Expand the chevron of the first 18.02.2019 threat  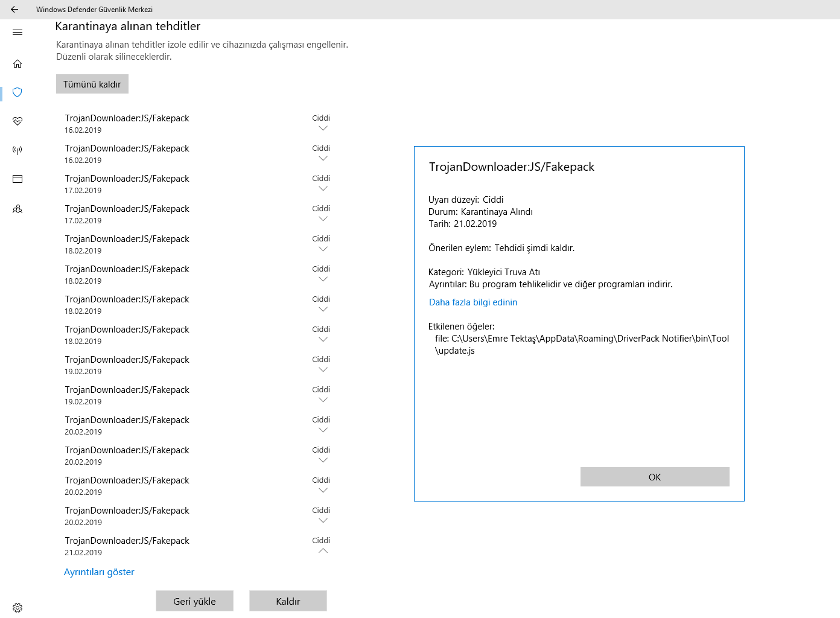point(323,249)
